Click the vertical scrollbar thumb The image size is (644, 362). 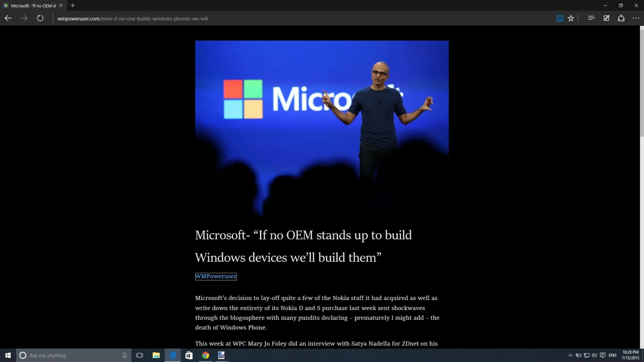pos(642,82)
